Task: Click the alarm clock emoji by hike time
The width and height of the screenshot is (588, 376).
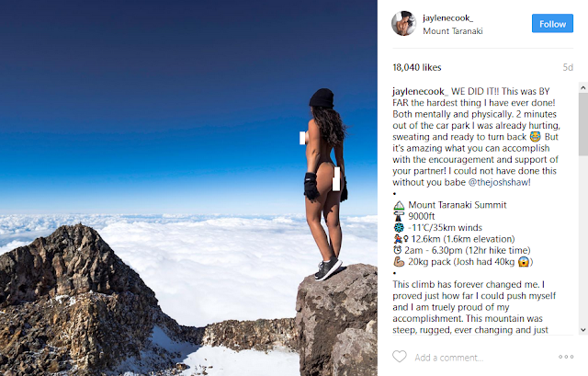Action: pos(398,250)
